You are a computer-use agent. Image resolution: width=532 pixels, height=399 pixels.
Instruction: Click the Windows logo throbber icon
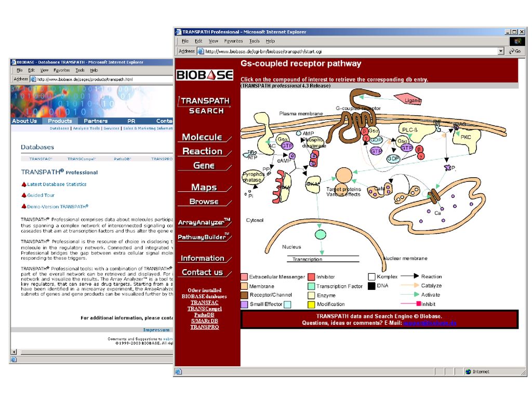(x=517, y=41)
